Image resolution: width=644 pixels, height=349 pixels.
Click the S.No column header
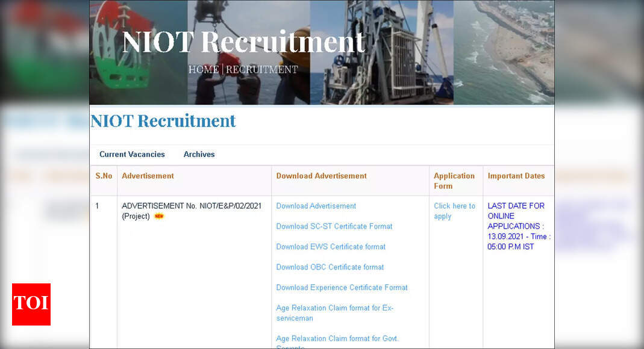pyautogui.click(x=103, y=176)
